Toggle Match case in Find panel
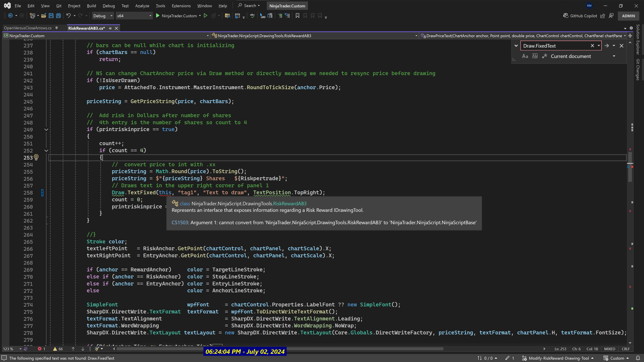 tap(525, 56)
